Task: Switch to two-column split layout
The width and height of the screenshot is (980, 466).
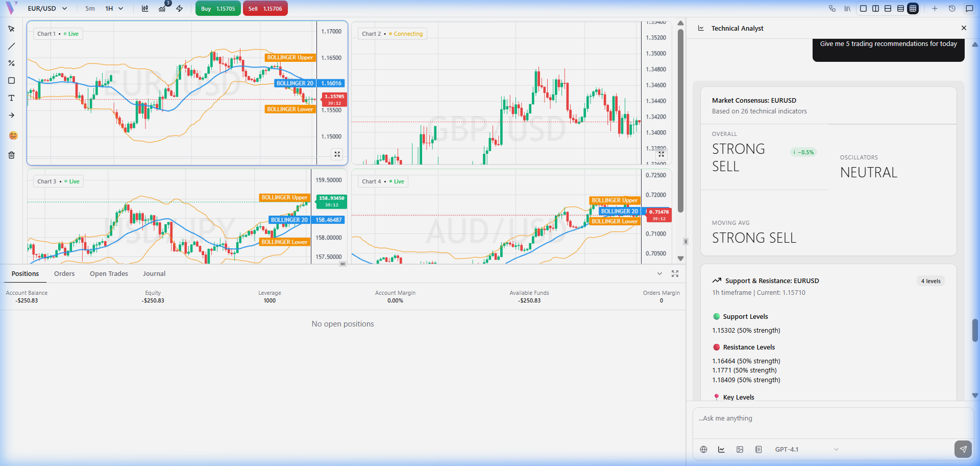Action: [875, 8]
